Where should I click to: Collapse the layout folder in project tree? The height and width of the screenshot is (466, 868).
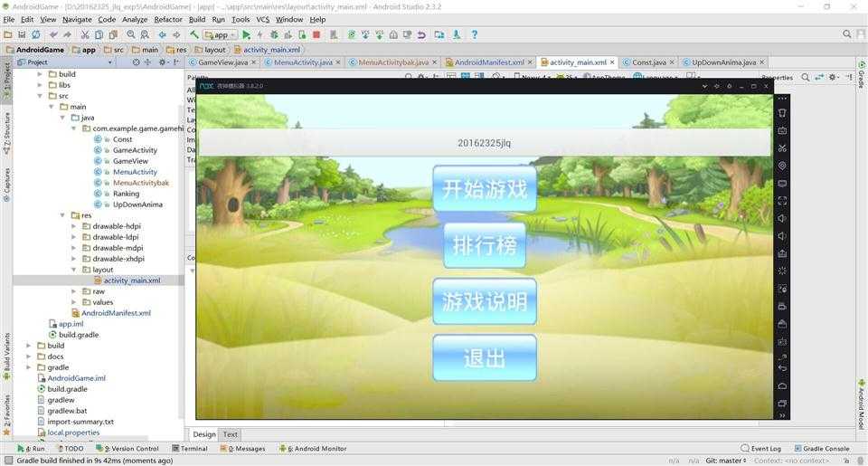point(73,270)
